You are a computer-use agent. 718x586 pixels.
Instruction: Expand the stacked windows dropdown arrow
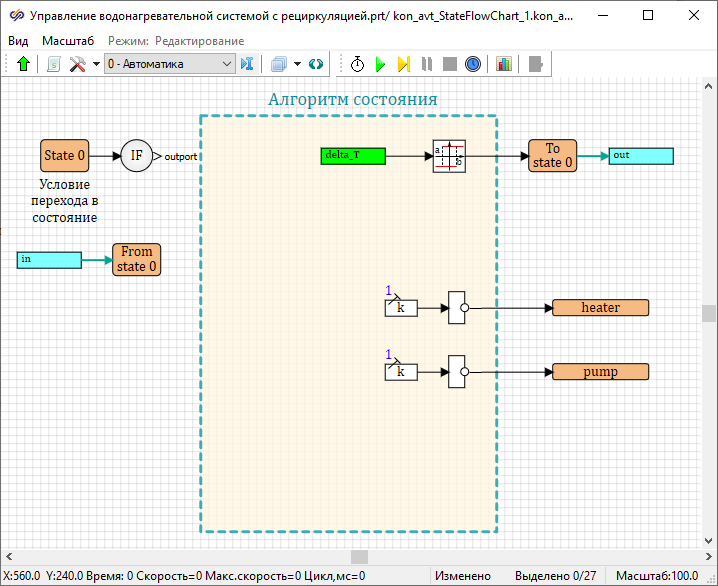click(x=298, y=64)
